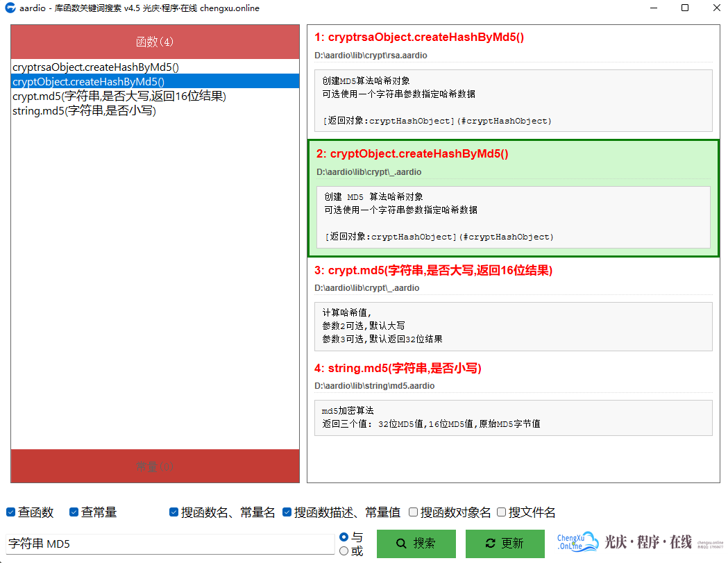Click the aardio app icon in title bar
This screenshot has width=728, height=563.
(x=10, y=8)
